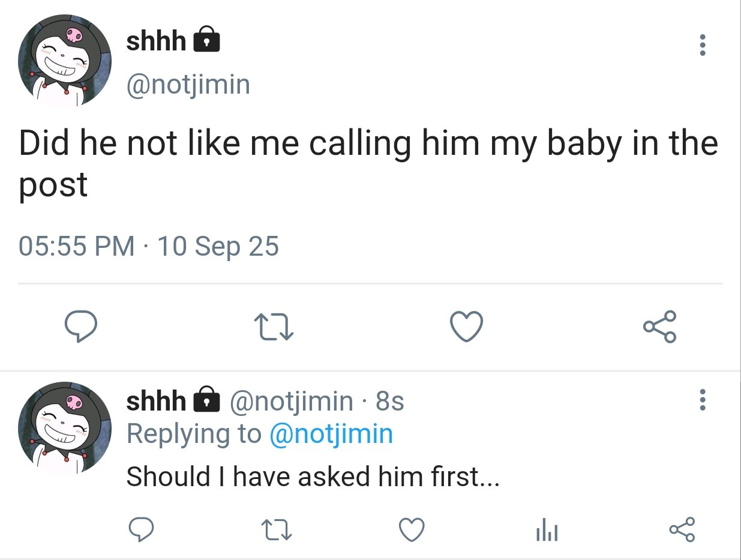
Task: Open the reply tweet's three-dot menu
Action: click(x=703, y=400)
